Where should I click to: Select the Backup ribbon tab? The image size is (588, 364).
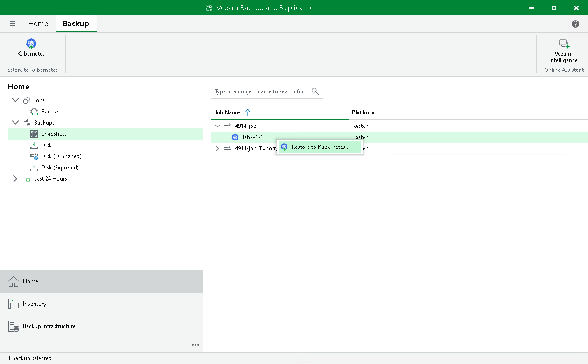pos(76,24)
